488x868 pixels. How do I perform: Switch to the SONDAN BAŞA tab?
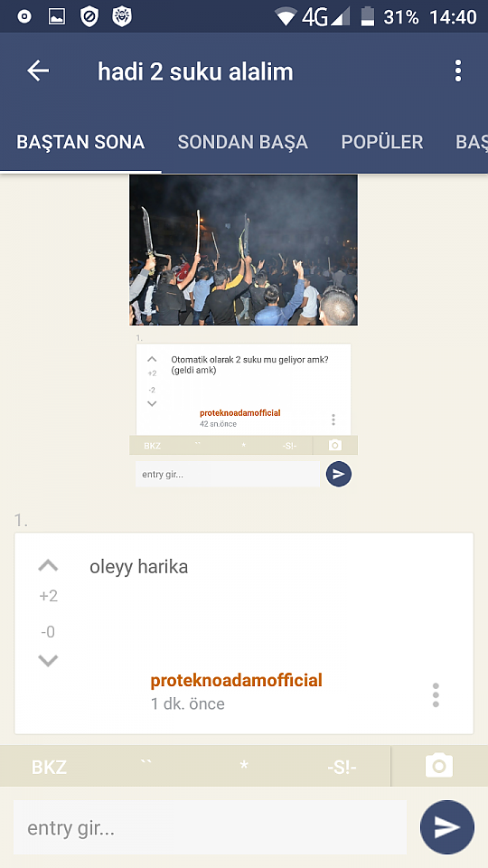coord(242,142)
